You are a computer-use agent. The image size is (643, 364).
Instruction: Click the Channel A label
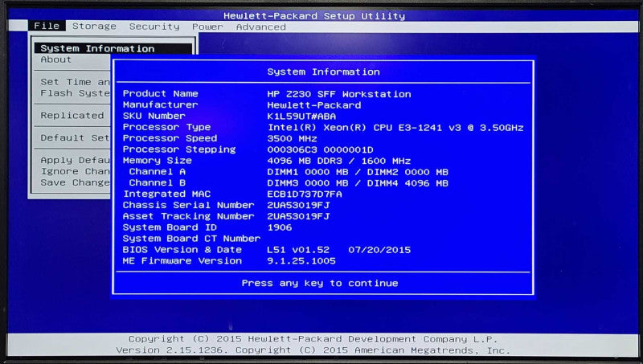pos(157,172)
